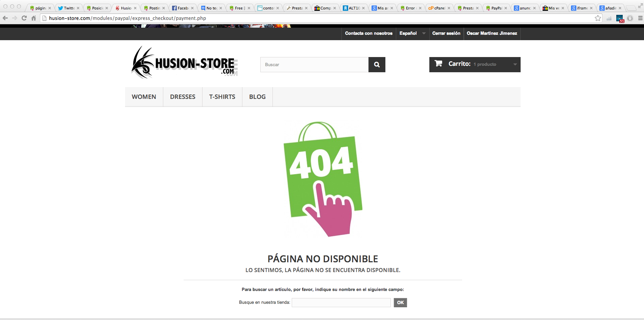The image size is (644, 320).
Task: Click the browser address bar URL
Action: point(127,18)
